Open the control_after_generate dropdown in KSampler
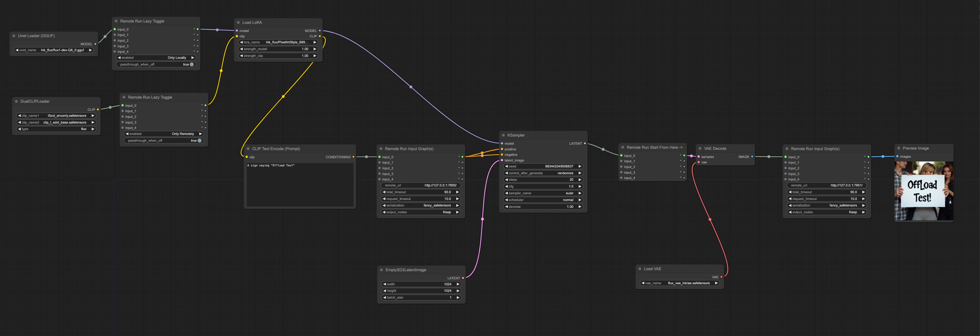The width and height of the screenshot is (980, 336). (543, 173)
